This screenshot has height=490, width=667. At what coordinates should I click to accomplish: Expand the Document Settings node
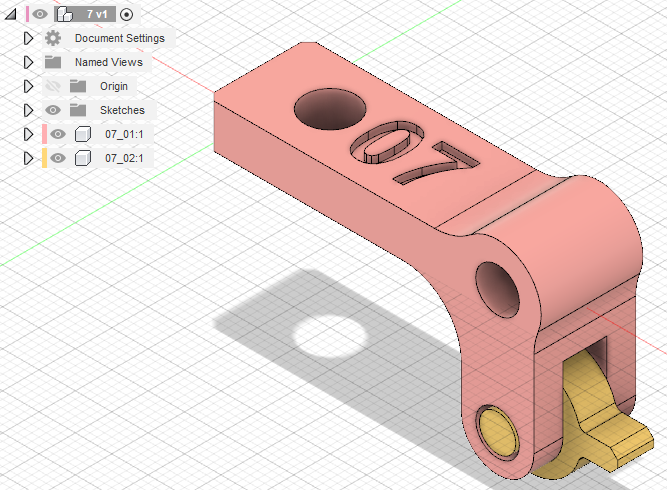click(x=29, y=38)
